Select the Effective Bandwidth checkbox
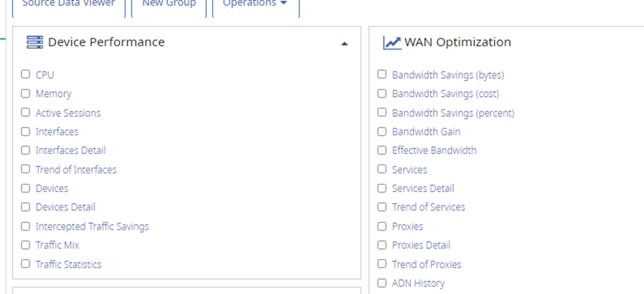Image resolution: width=644 pixels, height=294 pixels. tap(382, 151)
